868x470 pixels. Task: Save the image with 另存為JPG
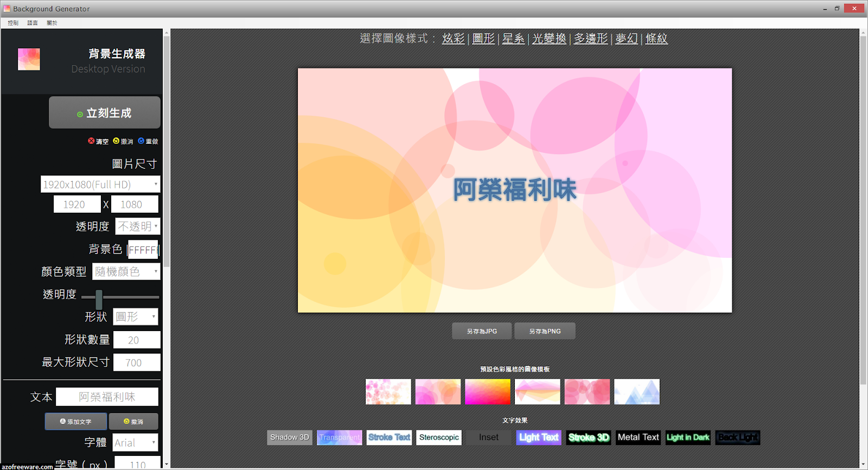pyautogui.click(x=482, y=331)
